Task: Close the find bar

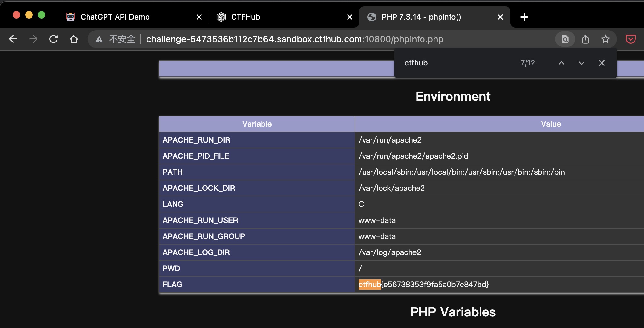Action: 602,63
